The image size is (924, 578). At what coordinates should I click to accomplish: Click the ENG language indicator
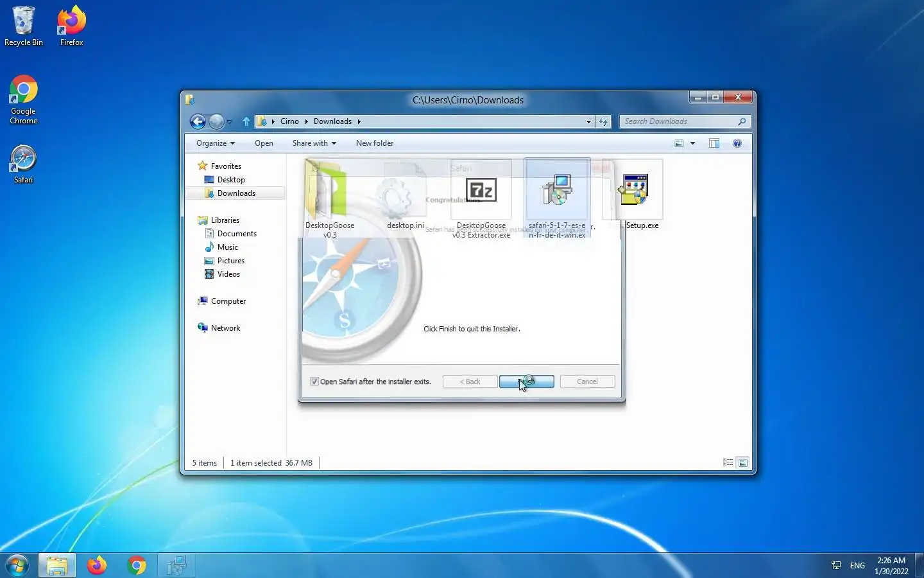pyautogui.click(x=857, y=566)
